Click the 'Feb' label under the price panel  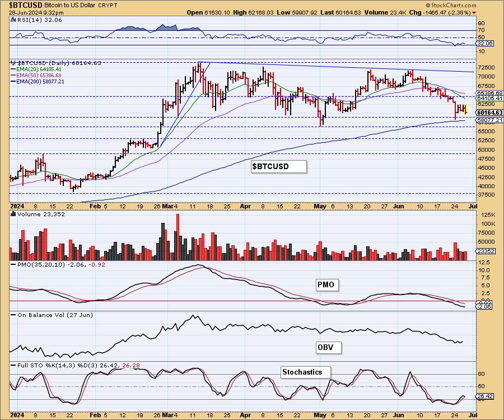click(x=95, y=206)
